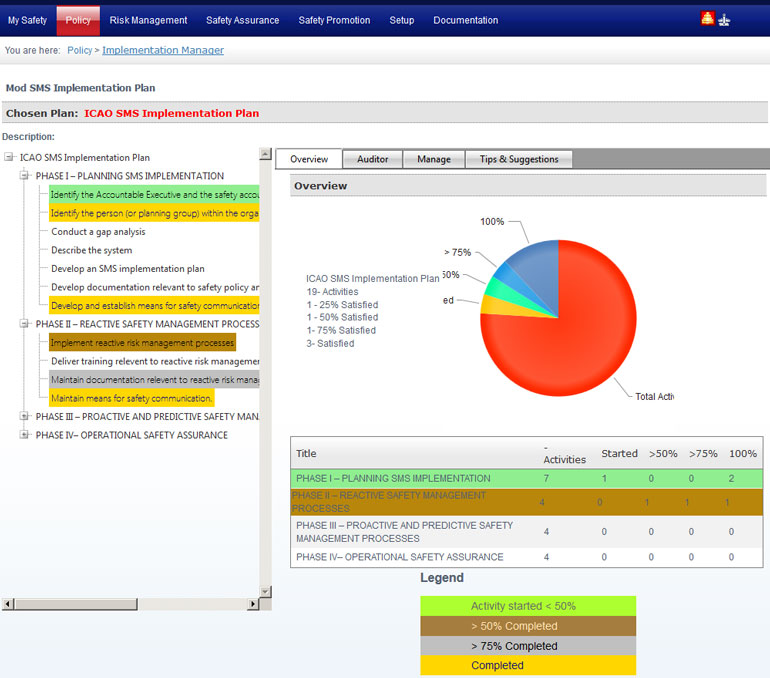Viewport: 770px width, 678px height.
Task: Open the Risk Management menu
Action: [x=148, y=20]
